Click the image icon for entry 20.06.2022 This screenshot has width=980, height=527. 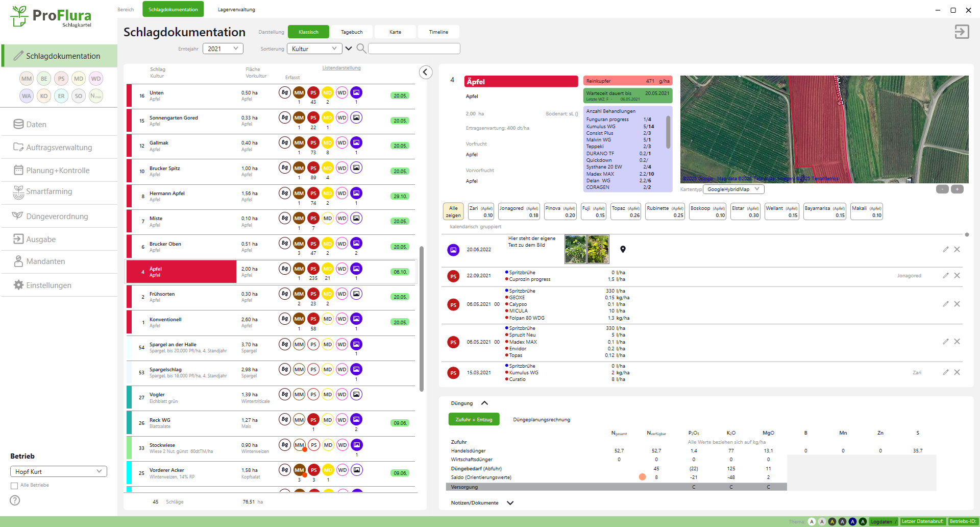coord(453,250)
